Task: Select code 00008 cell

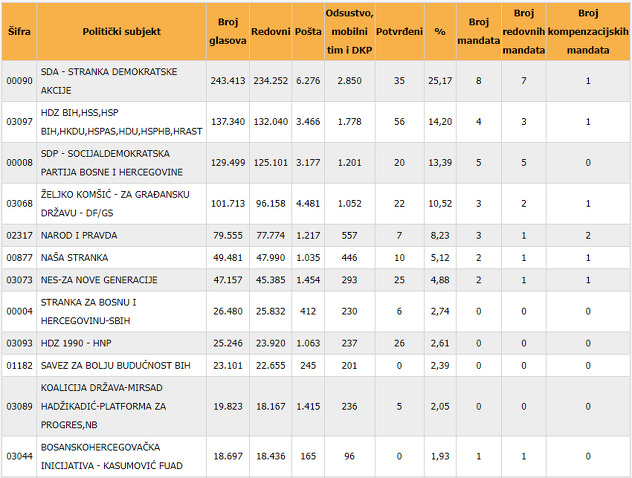Action: click(19, 163)
